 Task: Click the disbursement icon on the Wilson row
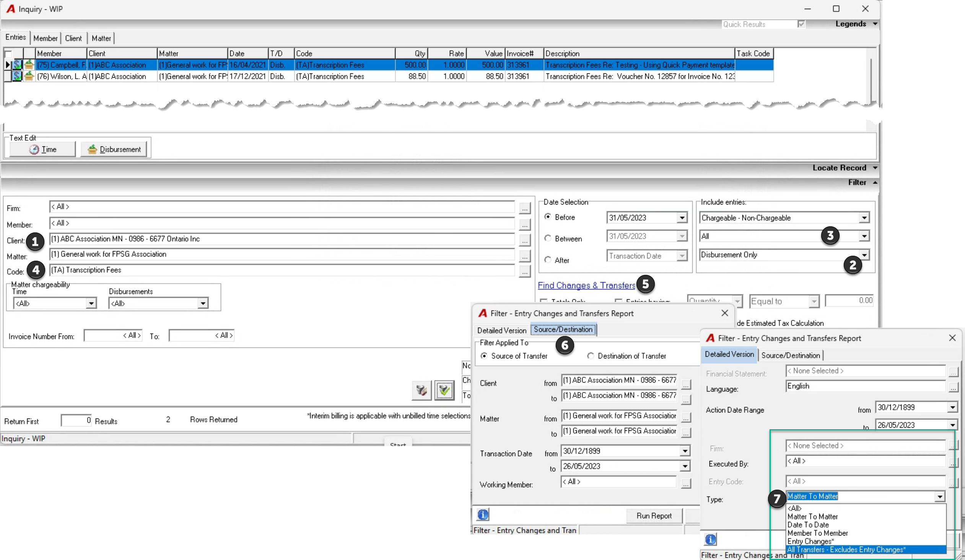click(29, 76)
